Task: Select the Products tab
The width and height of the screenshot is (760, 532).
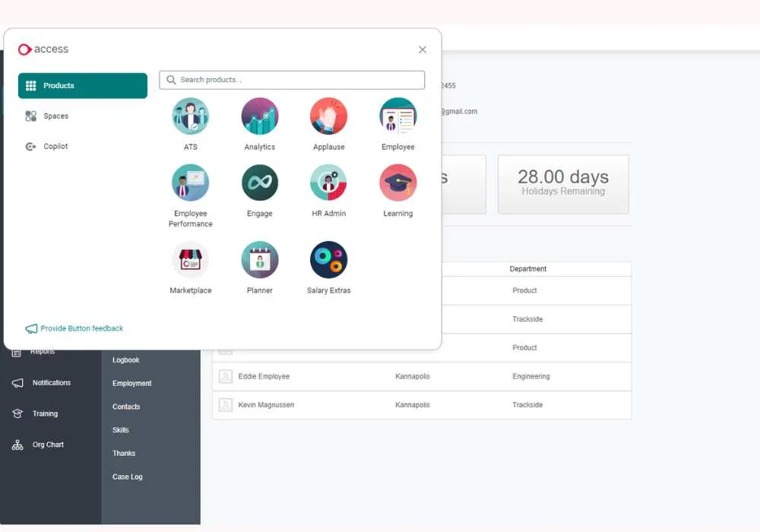Action: point(83,86)
